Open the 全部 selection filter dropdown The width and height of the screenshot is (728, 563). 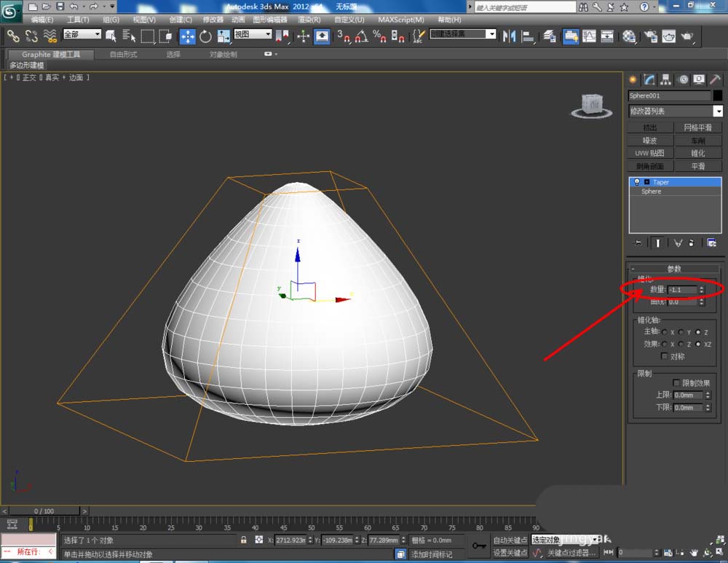click(x=82, y=34)
